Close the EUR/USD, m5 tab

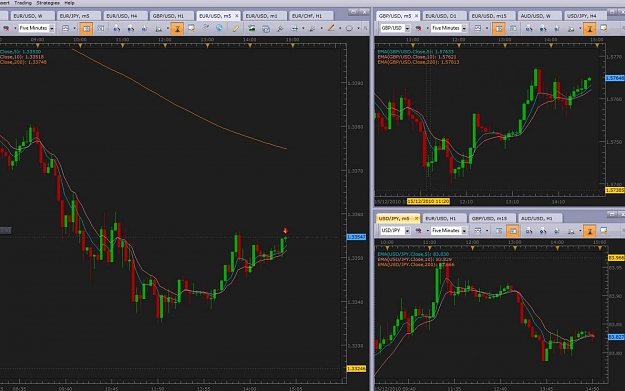[x=236, y=16]
